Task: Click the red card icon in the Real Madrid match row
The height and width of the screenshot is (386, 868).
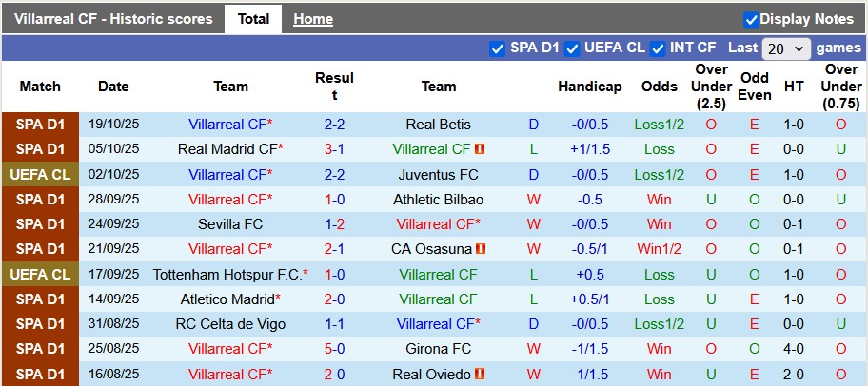Action: pos(481,149)
